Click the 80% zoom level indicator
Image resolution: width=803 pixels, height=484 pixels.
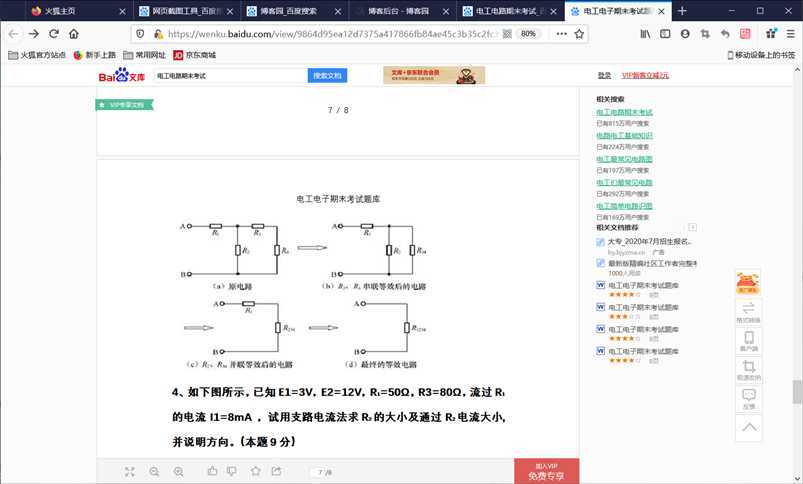pyautogui.click(x=528, y=34)
